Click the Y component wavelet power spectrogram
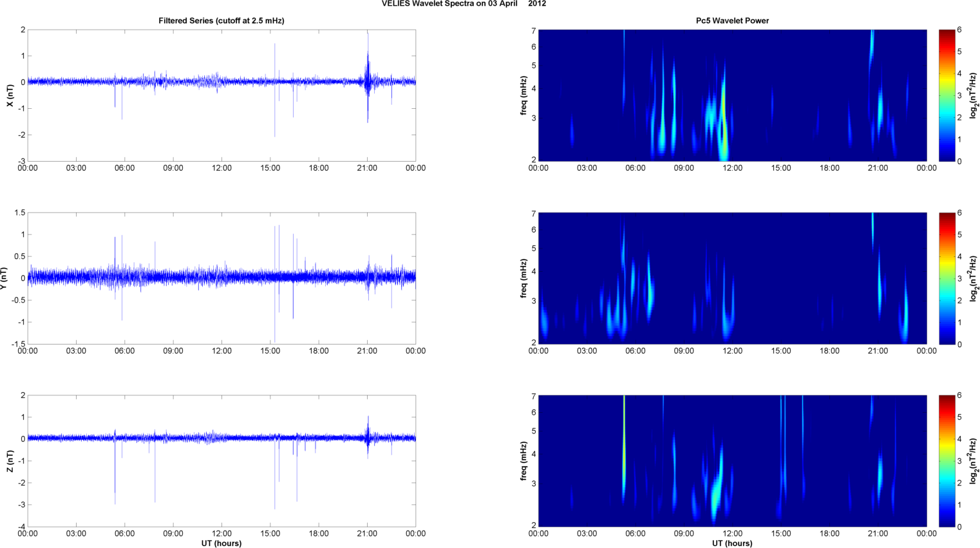This screenshot has width=980, height=548. 732,278
